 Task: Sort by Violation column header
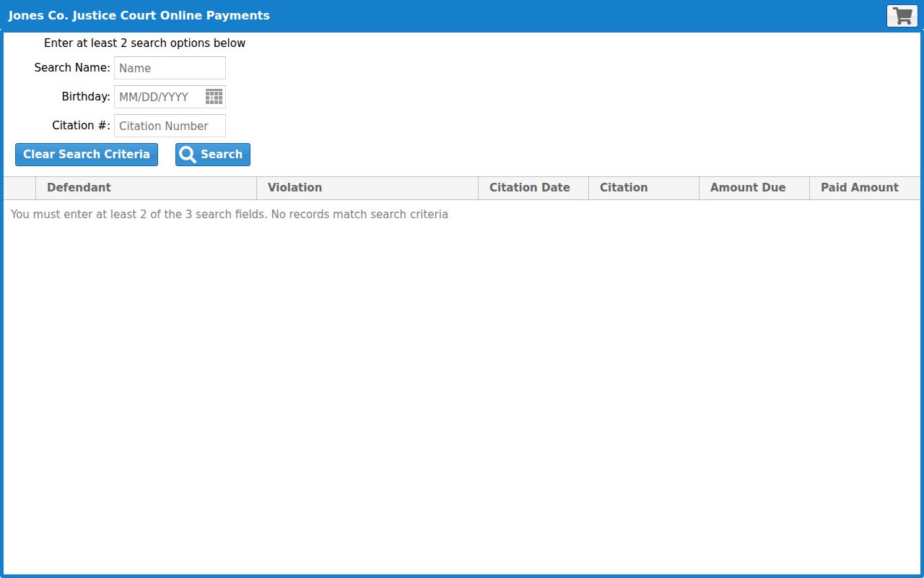coord(367,188)
